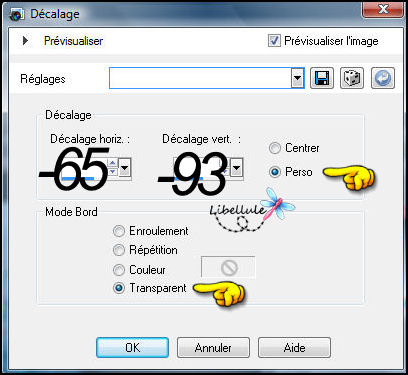Click inside the Réglages combo box field

pyautogui.click(x=200, y=78)
